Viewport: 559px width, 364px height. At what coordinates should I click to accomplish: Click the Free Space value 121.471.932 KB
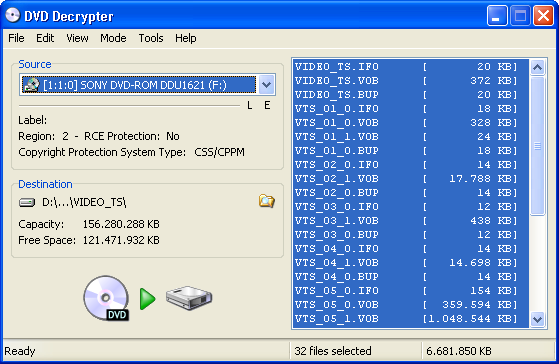point(121,240)
